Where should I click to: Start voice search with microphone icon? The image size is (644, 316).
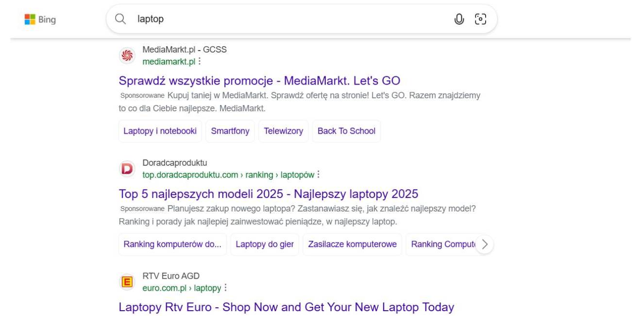(459, 19)
